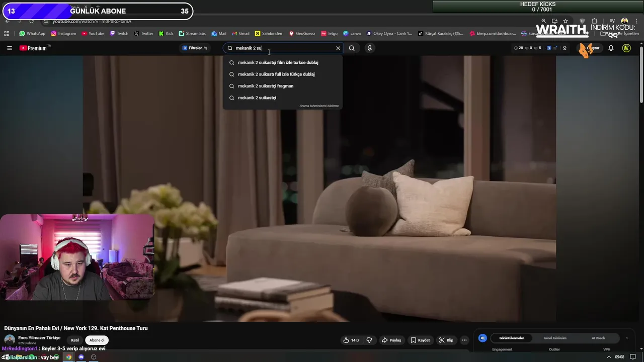Click the browser address bar URL
Screen dimensions: 644x362
click(92, 21)
